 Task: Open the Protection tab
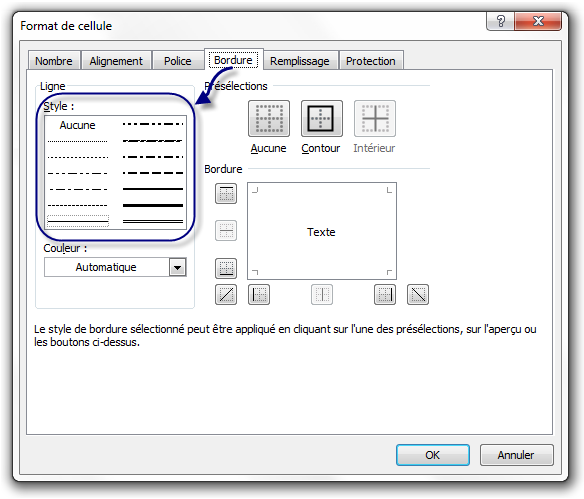[x=371, y=61]
